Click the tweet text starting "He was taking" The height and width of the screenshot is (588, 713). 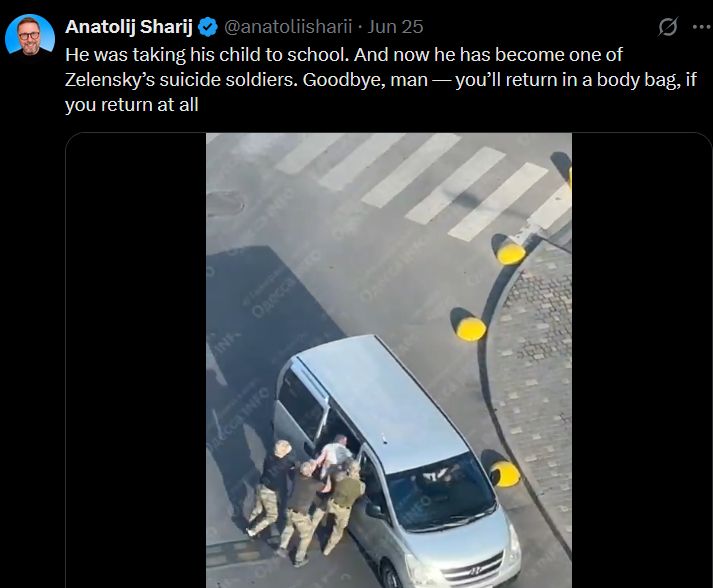[x=381, y=80]
